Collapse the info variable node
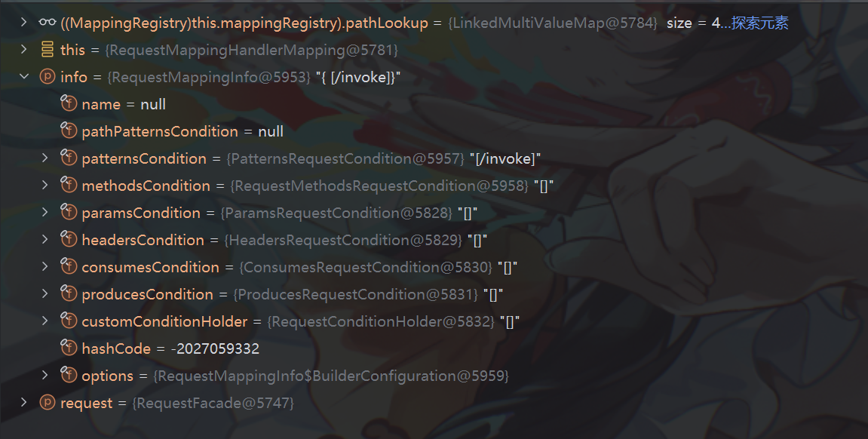This screenshot has width=868, height=439. (x=24, y=76)
